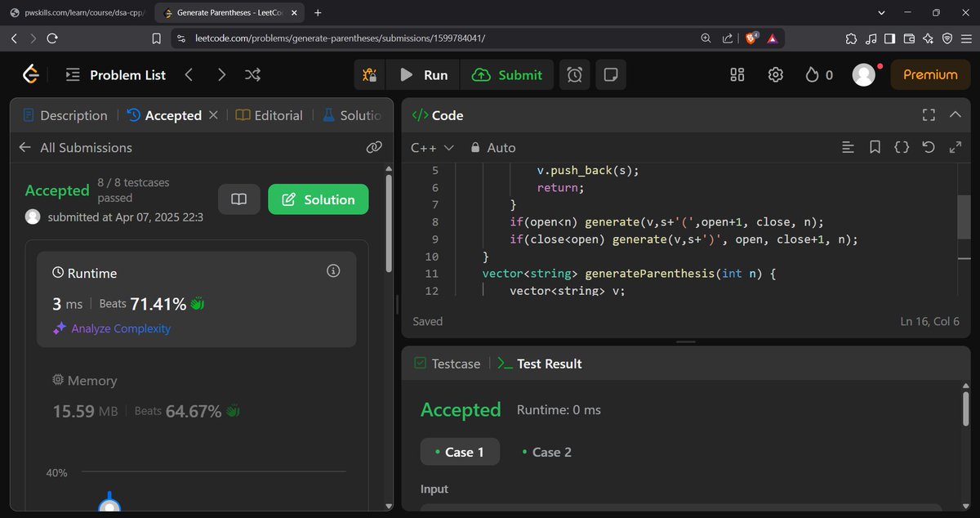The height and width of the screenshot is (518, 980).
Task: Select Case 1 result
Action: (x=460, y=452)
